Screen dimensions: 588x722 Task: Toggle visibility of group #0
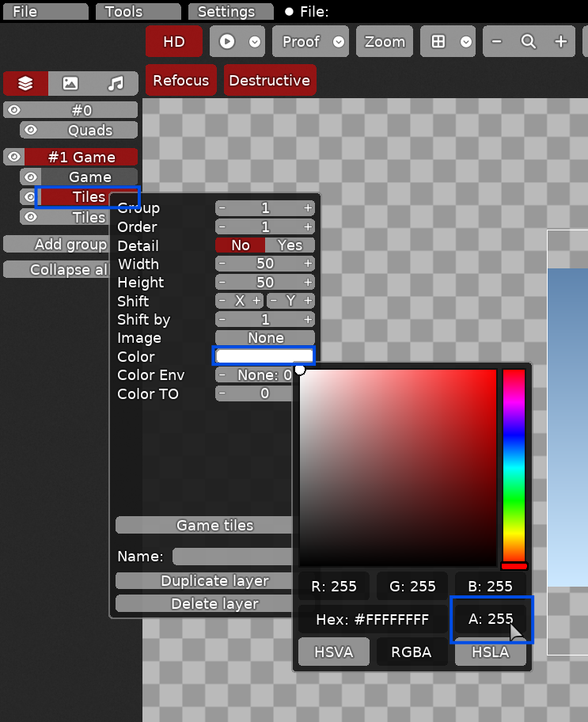pos(14,110)
